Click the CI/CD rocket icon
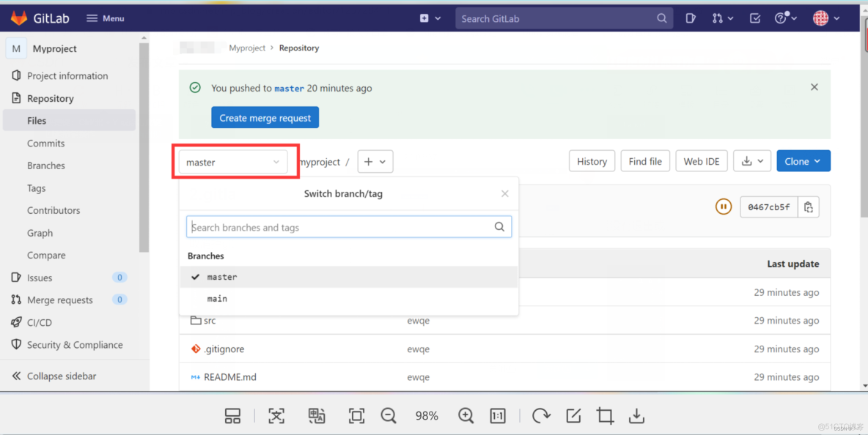The height and width of the screenshot is (435, 868). [x=16, y=321]
